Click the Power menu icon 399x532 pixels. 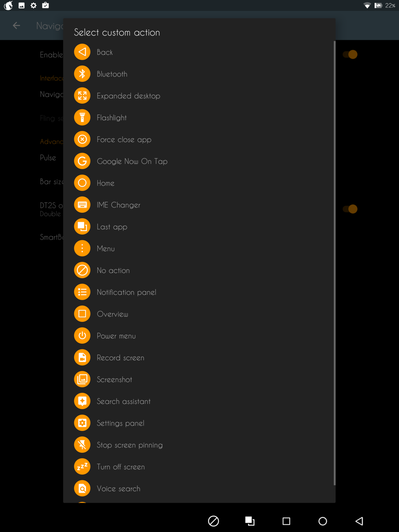[82, 336]
